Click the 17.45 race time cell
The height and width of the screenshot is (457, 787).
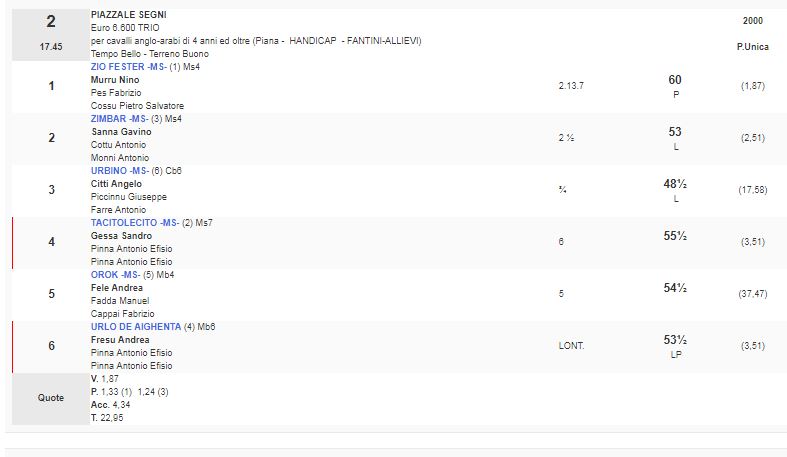pos(51,46)
